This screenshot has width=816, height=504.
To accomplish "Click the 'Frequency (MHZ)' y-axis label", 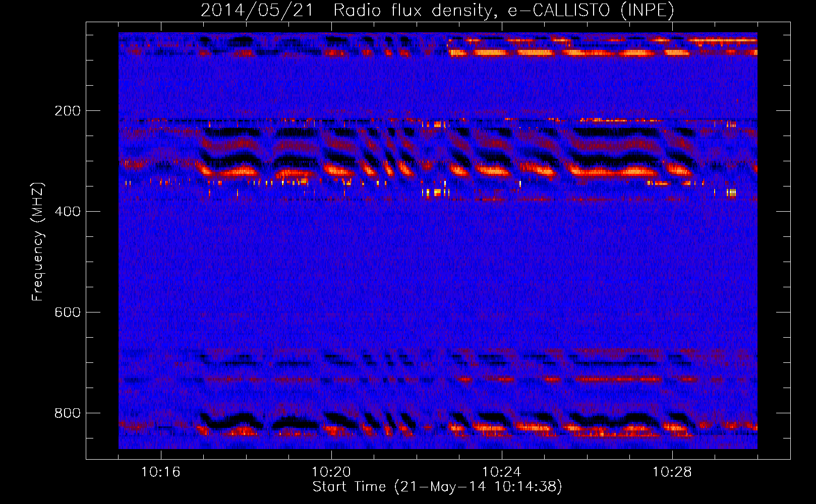I will (x=38, y=242).
